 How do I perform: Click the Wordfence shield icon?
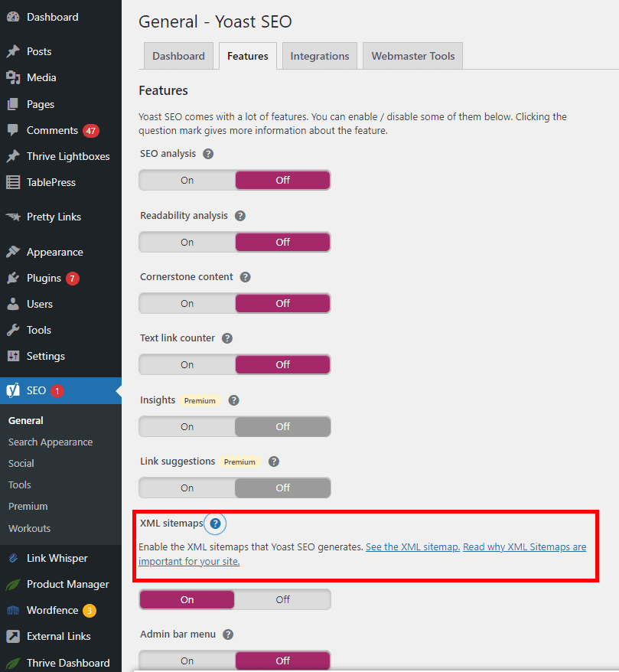coord(13,610)
